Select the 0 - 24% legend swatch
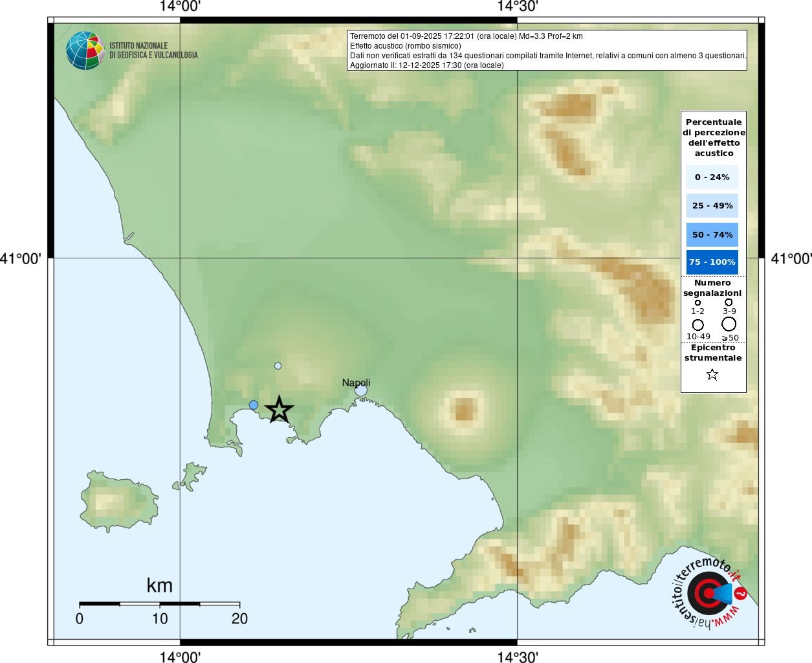812x663 pixels. coord(712,177)
